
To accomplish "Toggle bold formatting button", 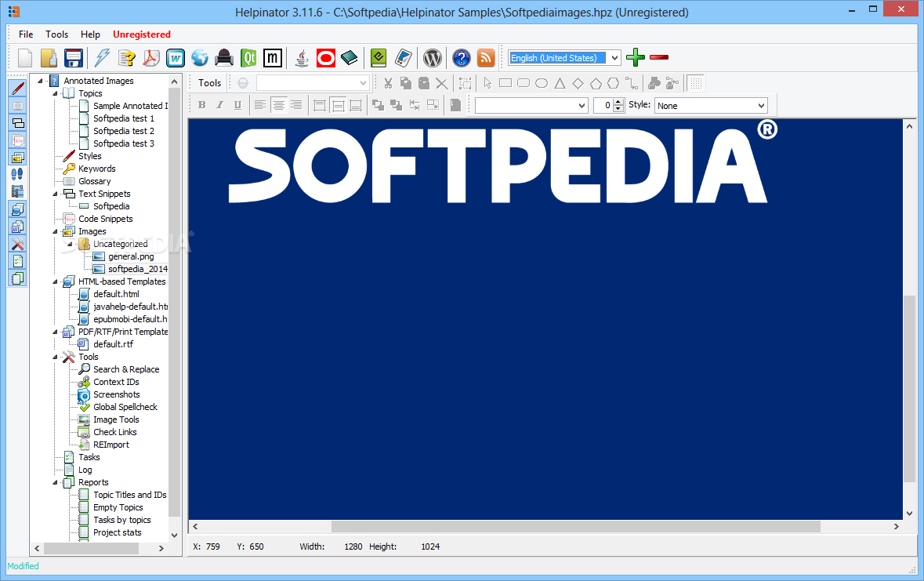I will pos(202,105).
